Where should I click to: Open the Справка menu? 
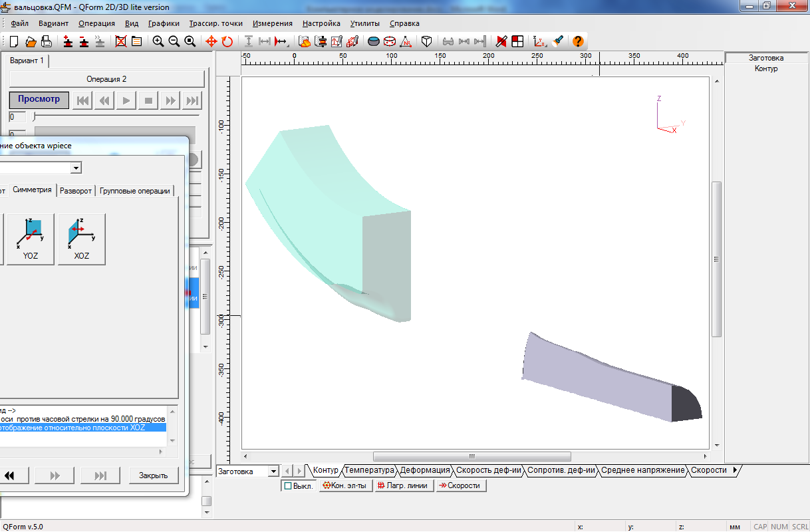[404, 23]
